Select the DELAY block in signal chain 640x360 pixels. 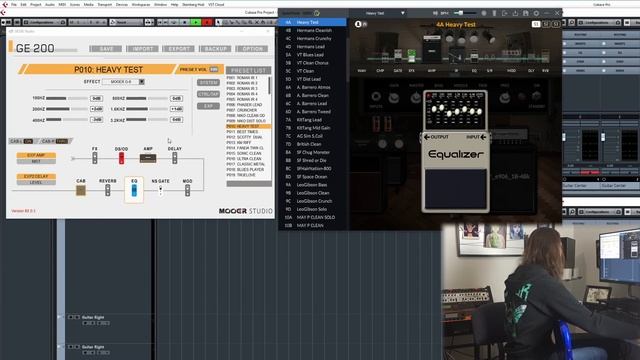[x=175, y=158]
